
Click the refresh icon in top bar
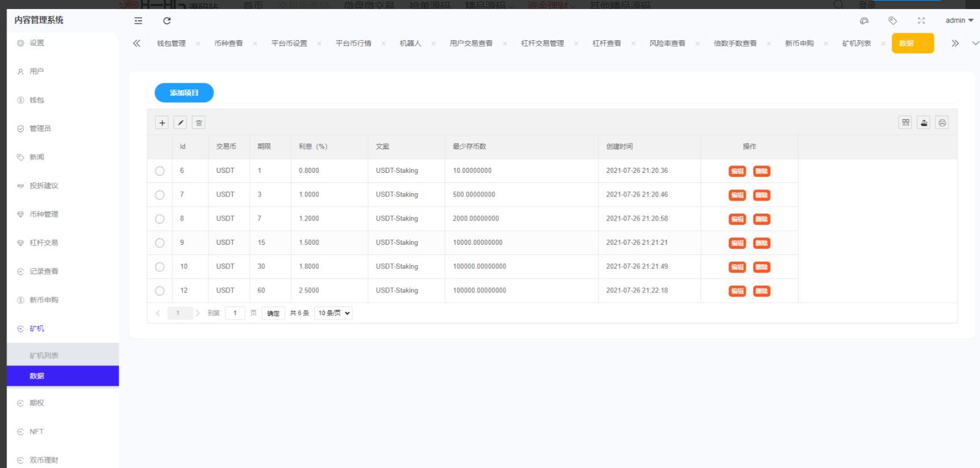[x=167, y=21]
